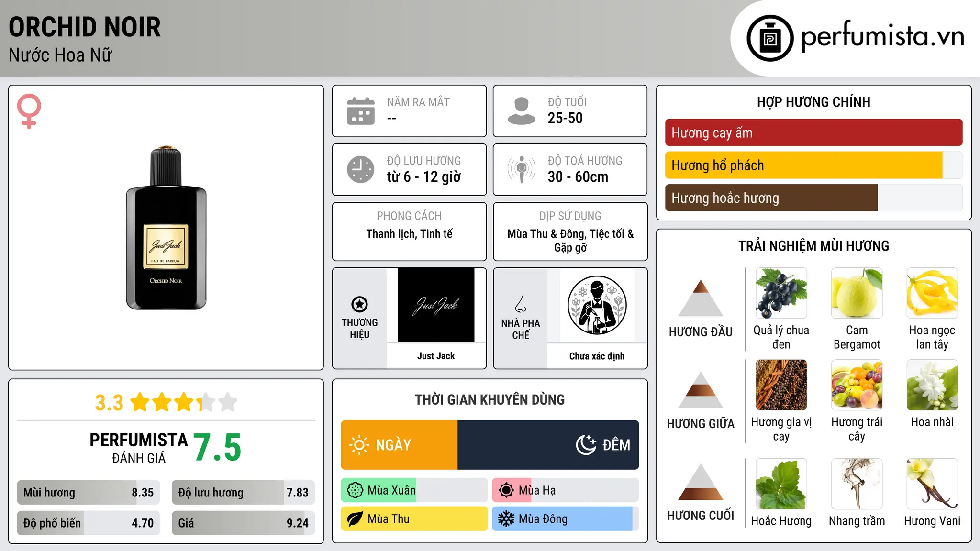Viewport: 980px width, 551px height.
Task: Click the moon icon in the Đêm bar
Action: coord(586,445)
